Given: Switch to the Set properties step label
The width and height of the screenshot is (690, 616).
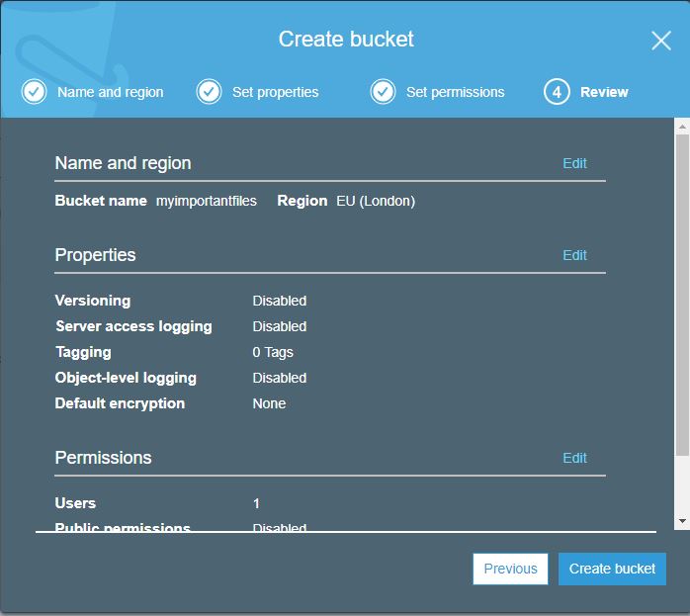Looking at the screenshot, I should click(275, 92).
